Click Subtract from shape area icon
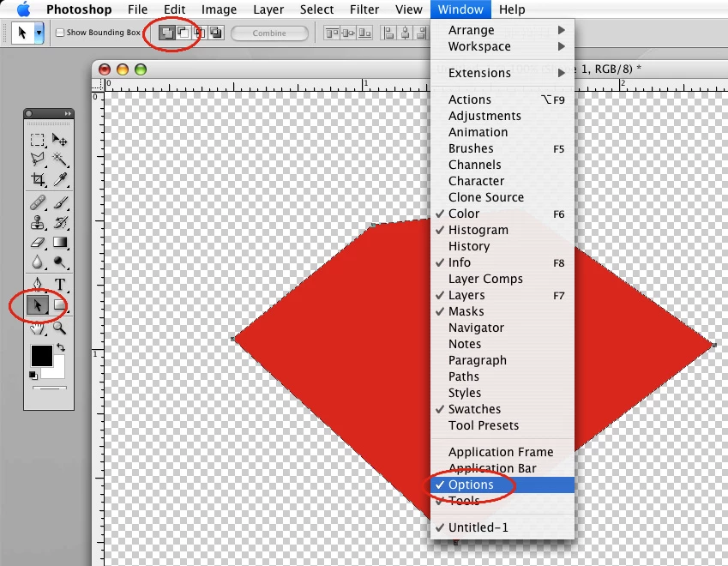This screenshot has height=566, width=728. (184, 33)
